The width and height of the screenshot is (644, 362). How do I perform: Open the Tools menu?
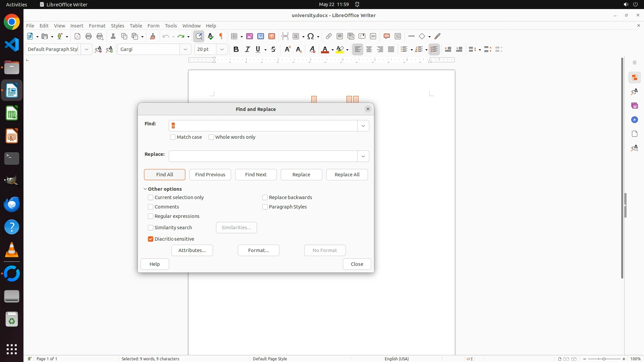[x=171, y=25]
